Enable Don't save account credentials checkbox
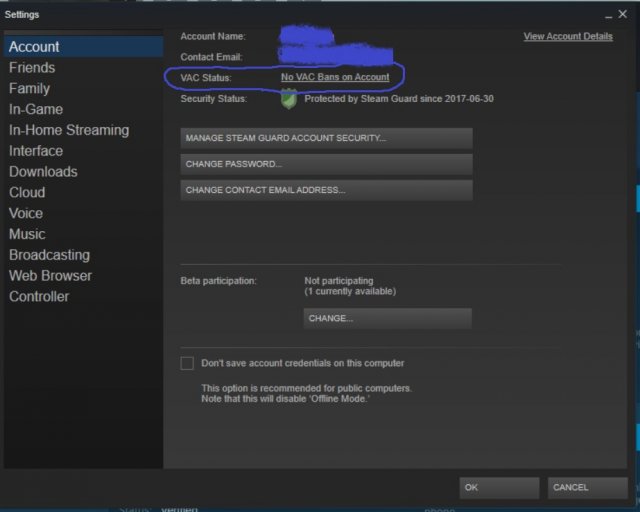 pyautogui.click(x=187, y=363)
